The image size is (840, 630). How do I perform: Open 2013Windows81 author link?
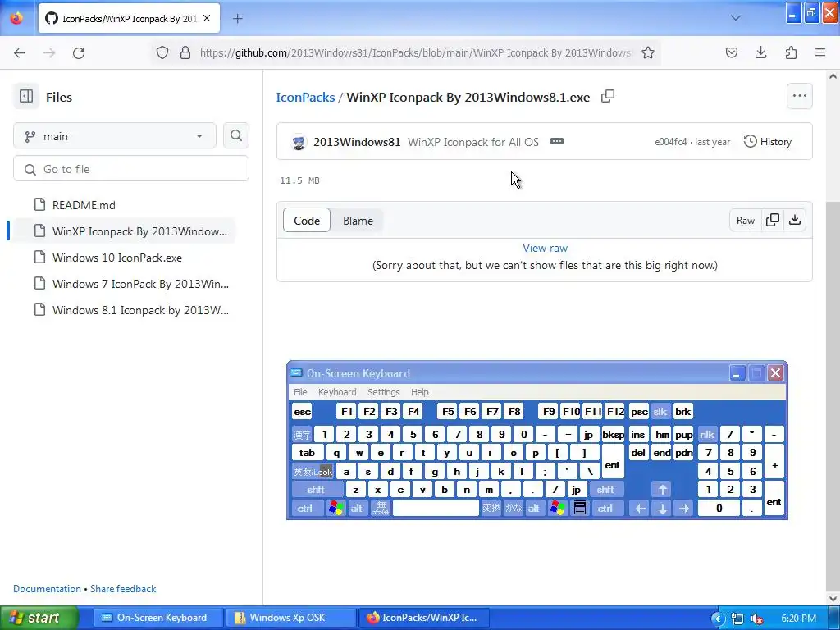(x=357, y=141)
